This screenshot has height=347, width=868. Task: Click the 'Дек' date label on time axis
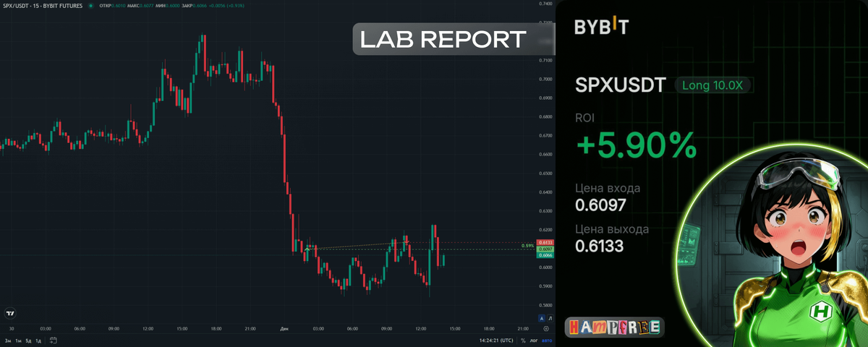tap(285, 327)
